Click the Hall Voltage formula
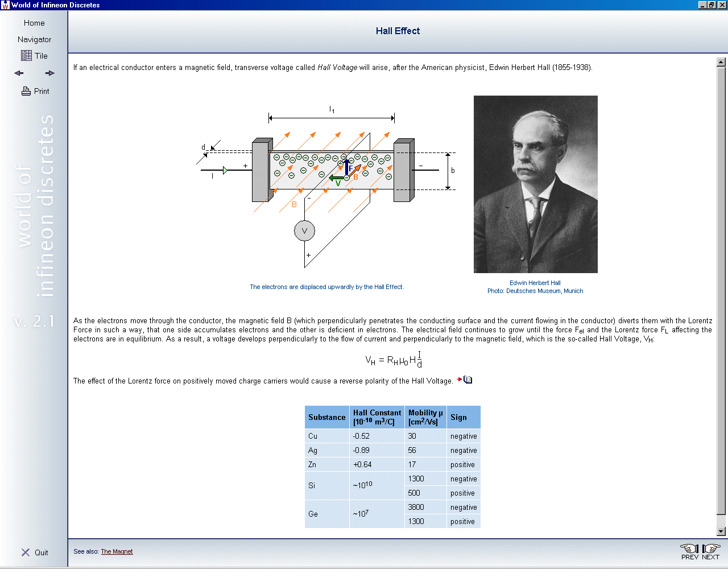 coord(394,360)
